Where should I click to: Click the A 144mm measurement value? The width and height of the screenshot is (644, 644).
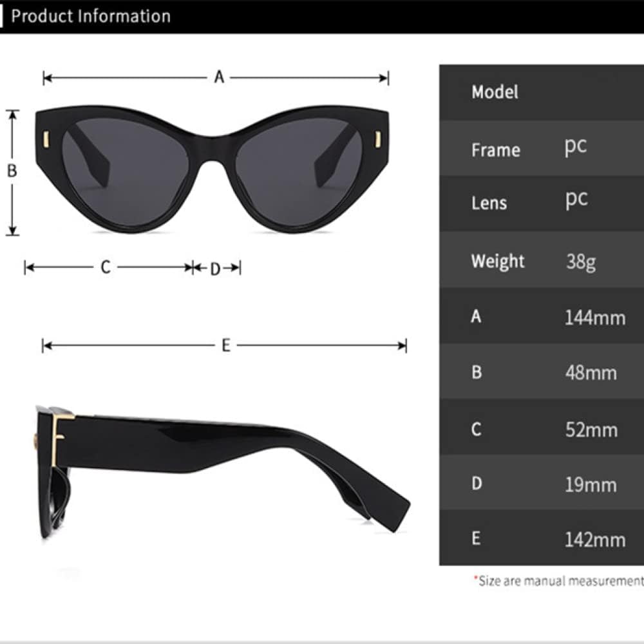pos(595,318)
